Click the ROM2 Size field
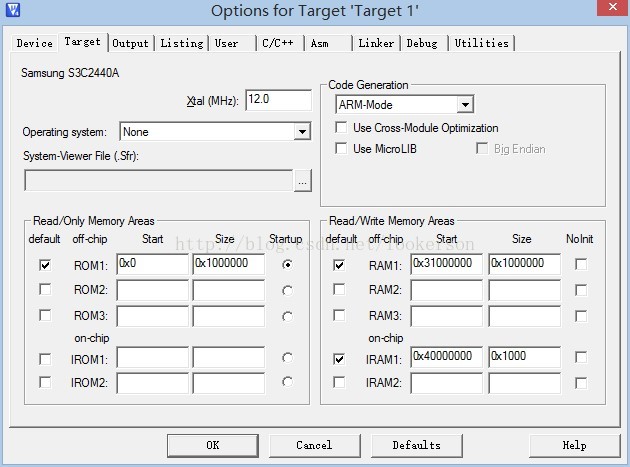The height and width of the screenshot is (467, 630). coord(228,290)
